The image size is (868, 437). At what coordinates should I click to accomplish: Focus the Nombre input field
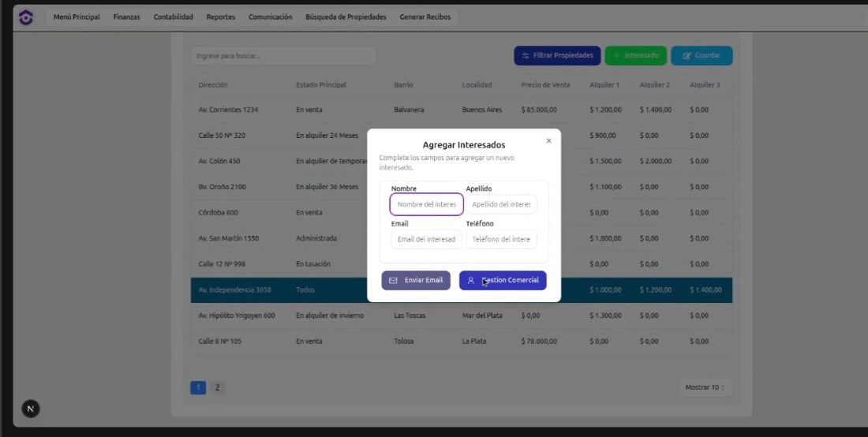coord(426,204)
